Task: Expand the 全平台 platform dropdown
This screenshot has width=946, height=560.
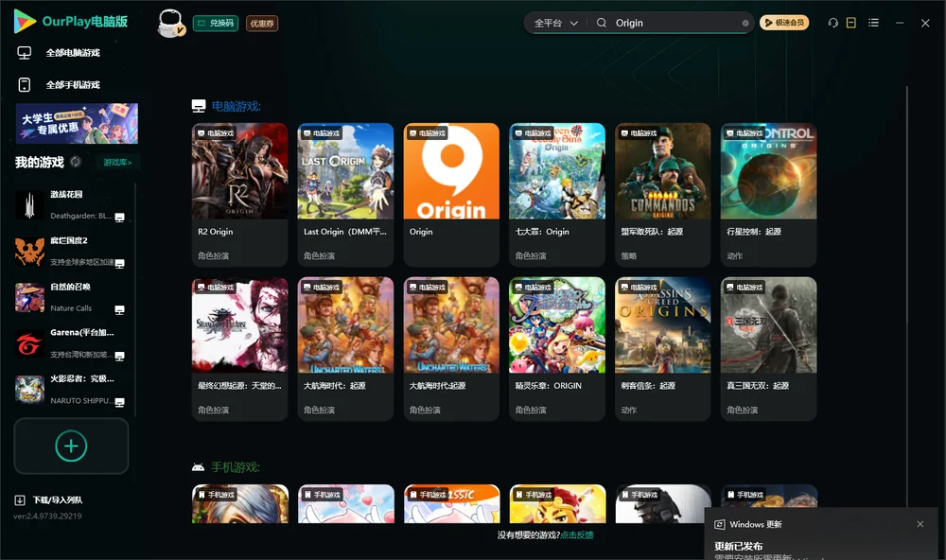Action: tap(555, 23)
